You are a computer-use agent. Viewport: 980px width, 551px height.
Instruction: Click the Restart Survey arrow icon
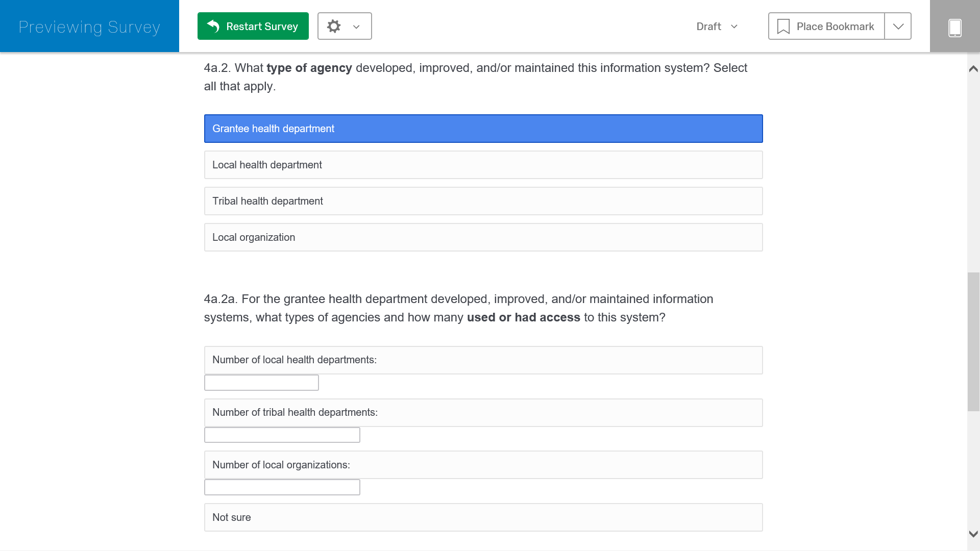[213, 26]
